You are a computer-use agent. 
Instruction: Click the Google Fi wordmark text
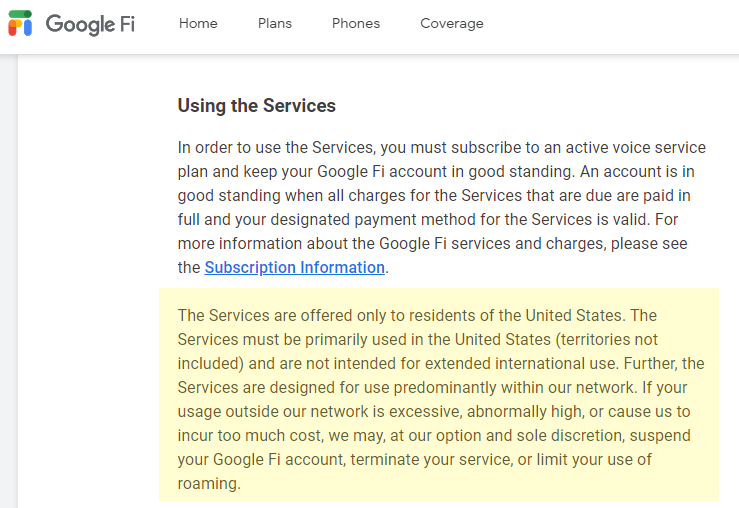[90, 24]
